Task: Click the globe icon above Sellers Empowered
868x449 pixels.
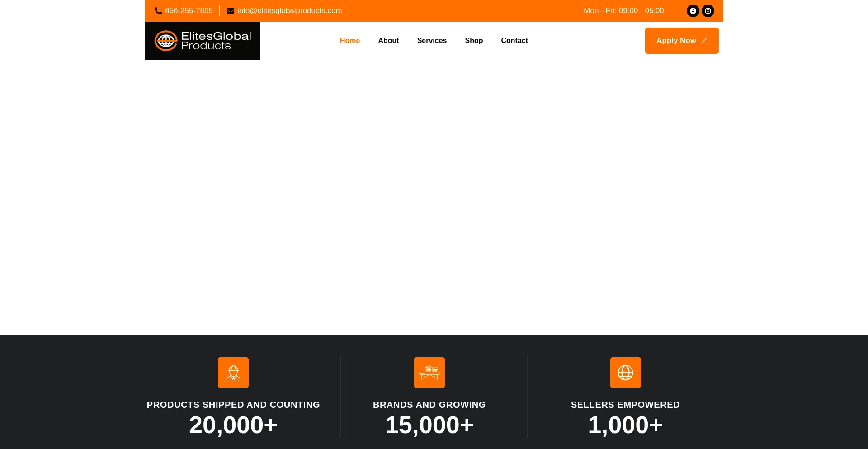Action: (625, 373)
